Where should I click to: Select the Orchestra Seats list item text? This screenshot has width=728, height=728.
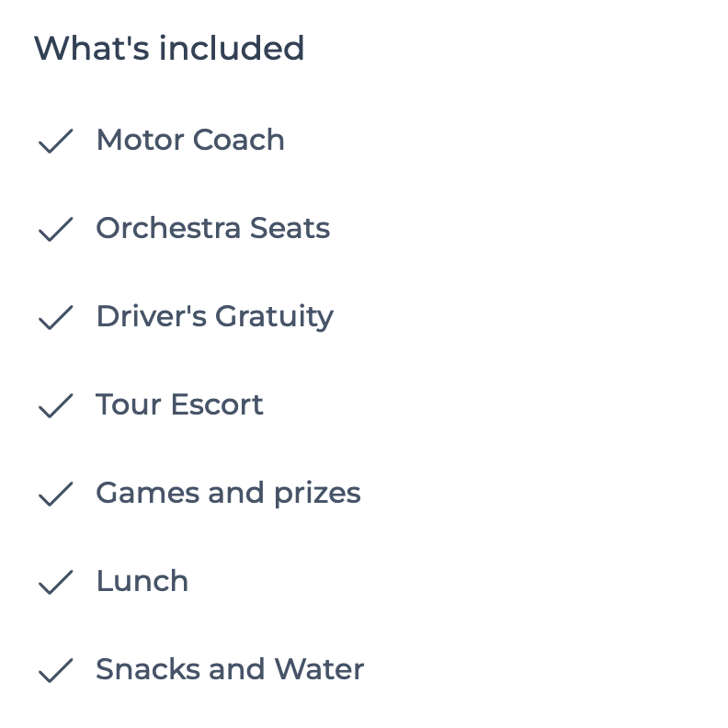213,228
